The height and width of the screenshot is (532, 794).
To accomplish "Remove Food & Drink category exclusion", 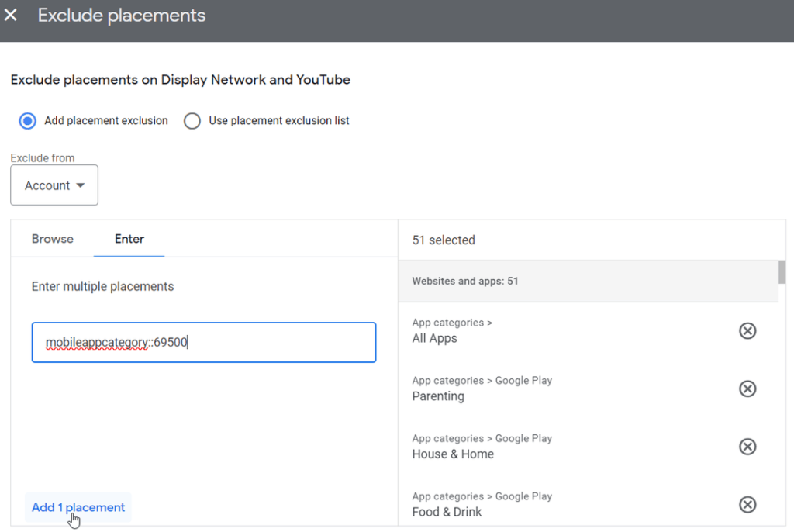I will point(747,504).
